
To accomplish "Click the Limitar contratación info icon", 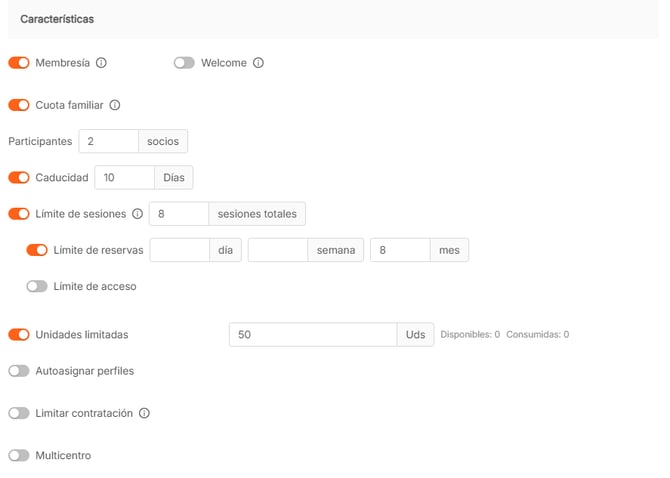I will pos(144,413).
